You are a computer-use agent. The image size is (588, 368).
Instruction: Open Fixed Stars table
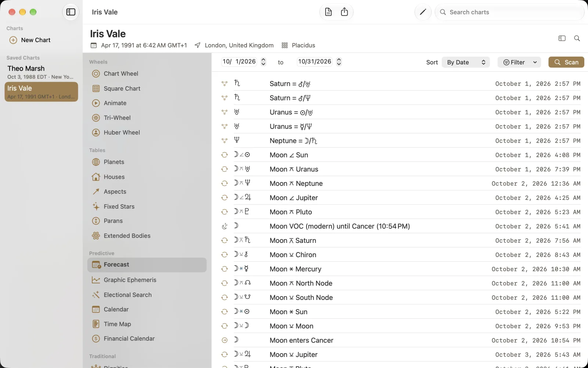pyautogui.click(x=147, y=206)
